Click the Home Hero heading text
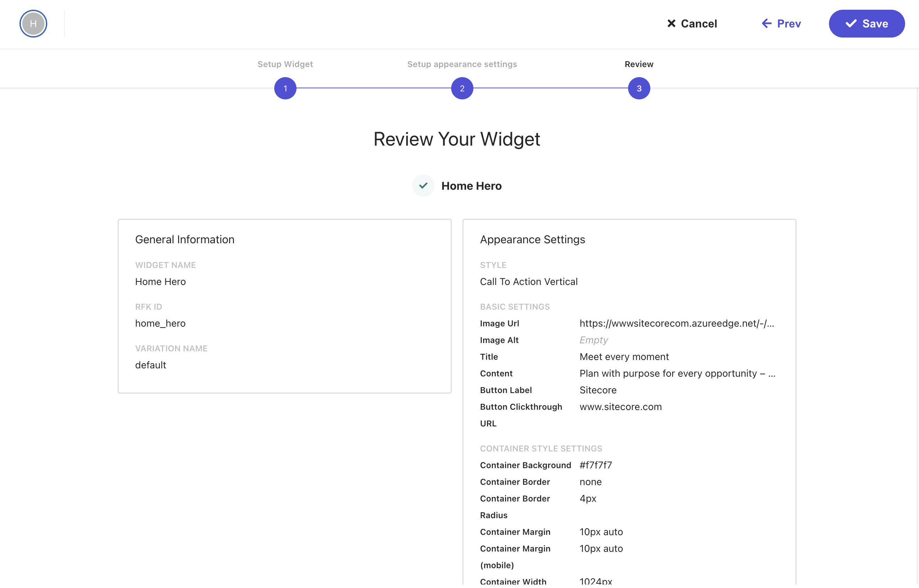Viewport: 919px width, 588px height. 472,186
